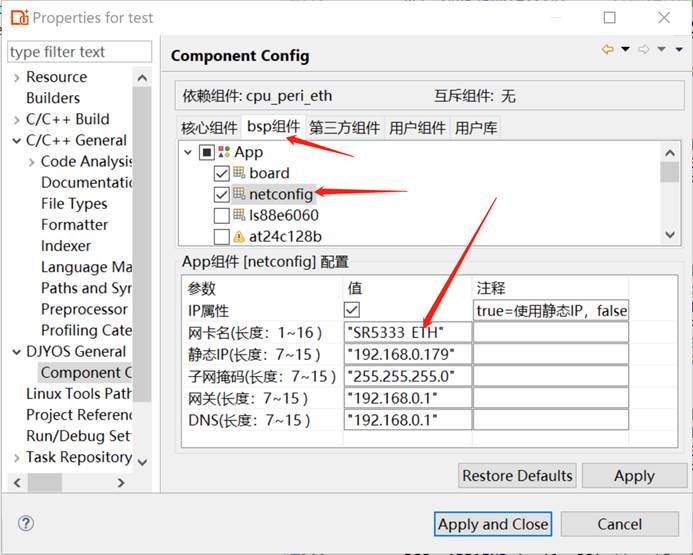Collapse the DJYOS General section
This screenshot has width=693, height=555.
point(16,351)
